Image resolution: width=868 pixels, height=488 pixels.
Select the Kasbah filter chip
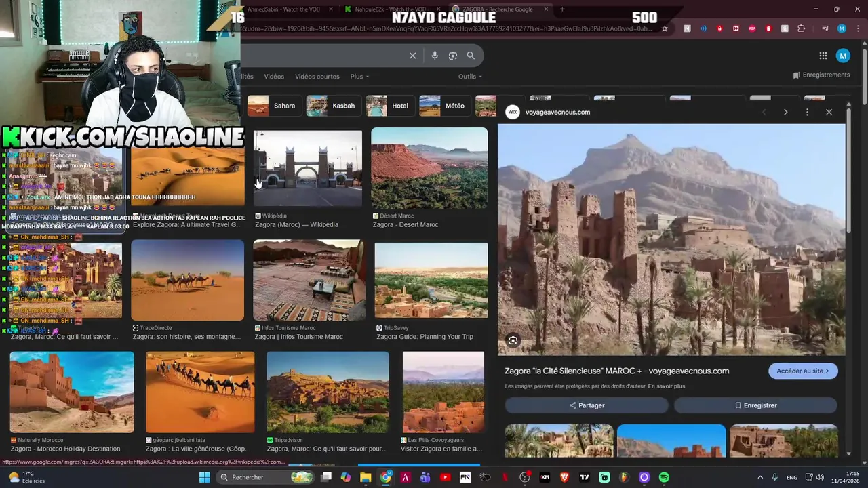(x=333, y=106)
